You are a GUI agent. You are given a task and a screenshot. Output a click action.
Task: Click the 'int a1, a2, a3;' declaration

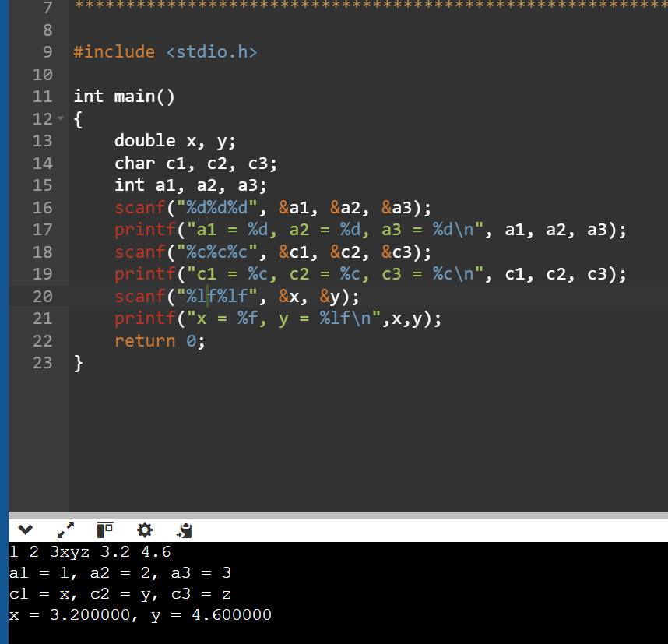coord(191,185)
